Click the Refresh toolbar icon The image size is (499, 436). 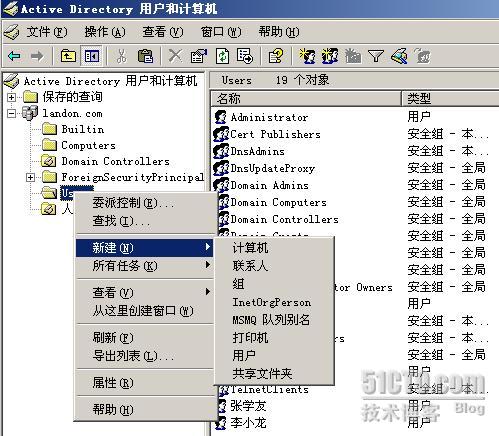click(x=223, y=56)
